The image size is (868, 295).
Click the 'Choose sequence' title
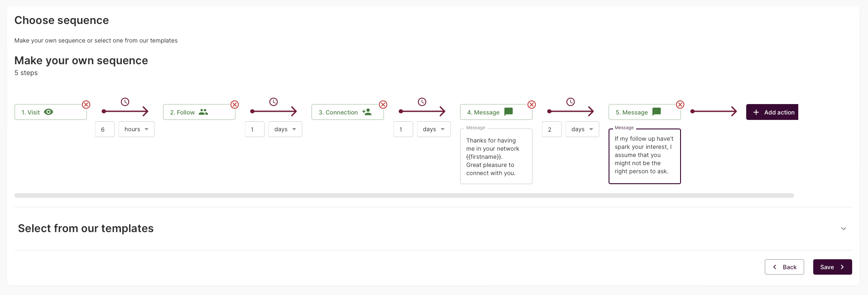(62, 20)
